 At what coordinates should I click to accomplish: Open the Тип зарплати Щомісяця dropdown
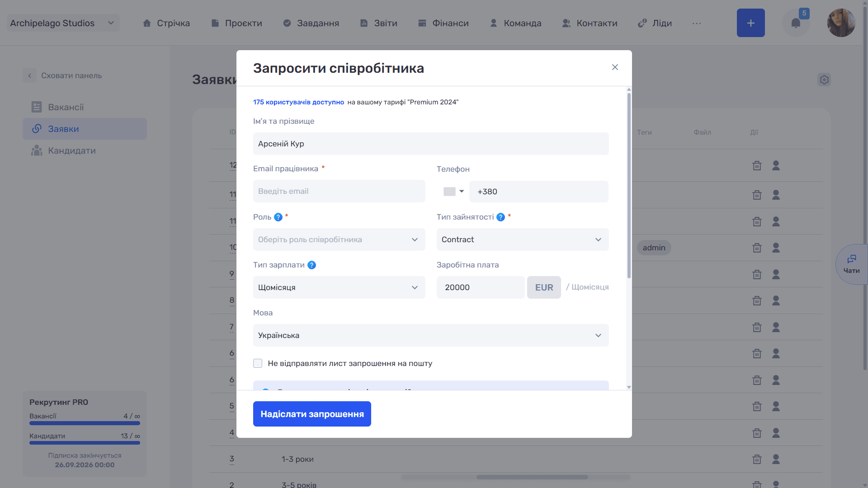click(x=339, y=287)
